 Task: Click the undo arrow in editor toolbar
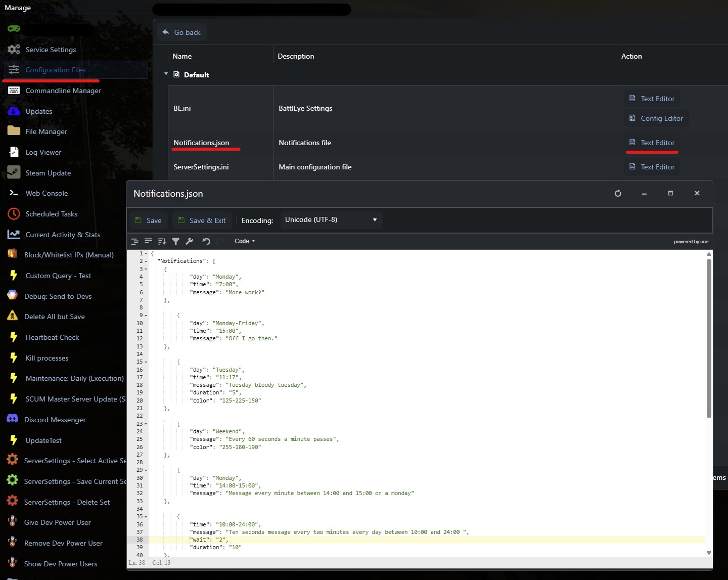206,241
